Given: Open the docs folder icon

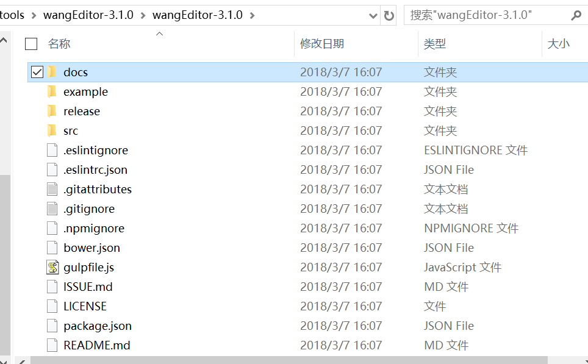Looking at the screenshot, I should (x=52, y=71).
